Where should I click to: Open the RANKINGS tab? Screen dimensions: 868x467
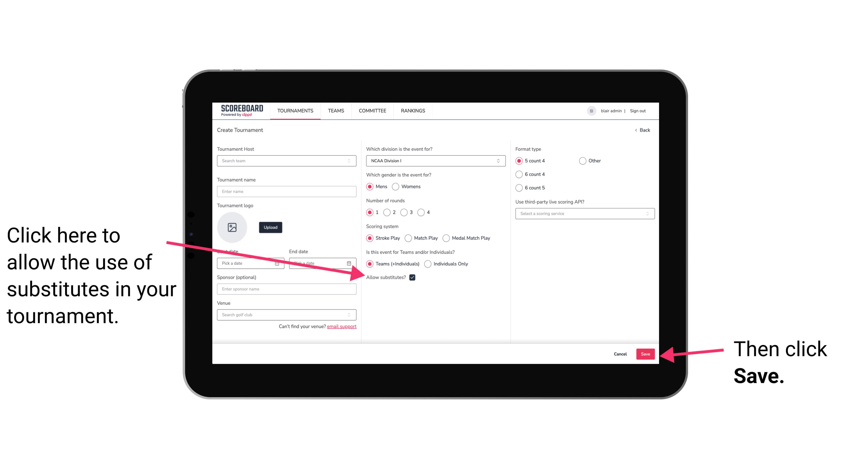[x=413, y=110]
